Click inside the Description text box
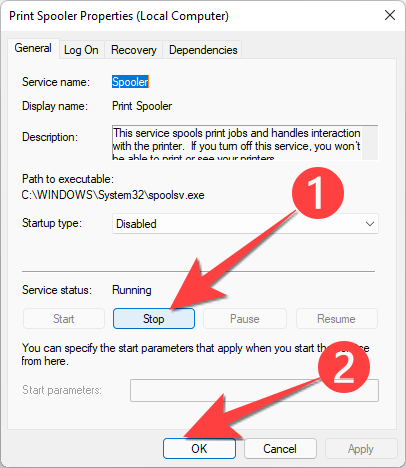Viewport: 406px width, 468px height. pos(237,143)
